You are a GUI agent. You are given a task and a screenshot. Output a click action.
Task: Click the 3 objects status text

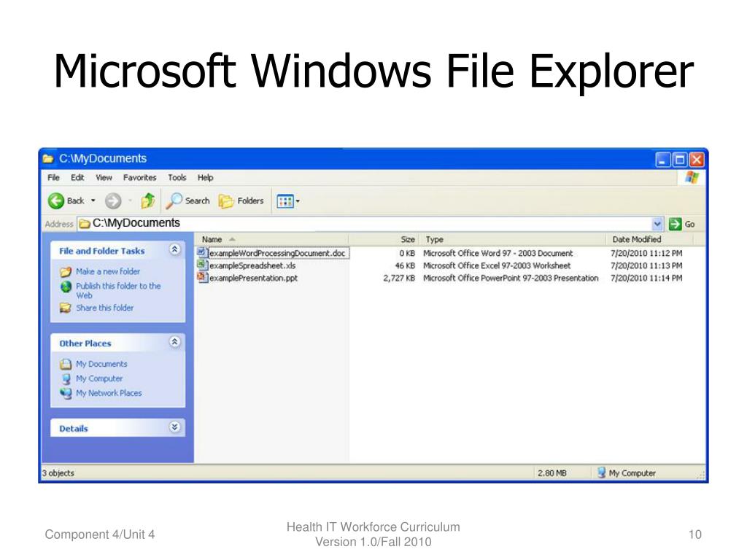click(x=58, y=473)
